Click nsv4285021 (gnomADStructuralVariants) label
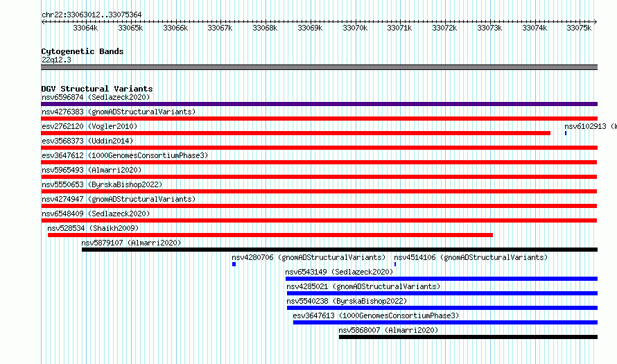617x364 pixels. (363, 286)
